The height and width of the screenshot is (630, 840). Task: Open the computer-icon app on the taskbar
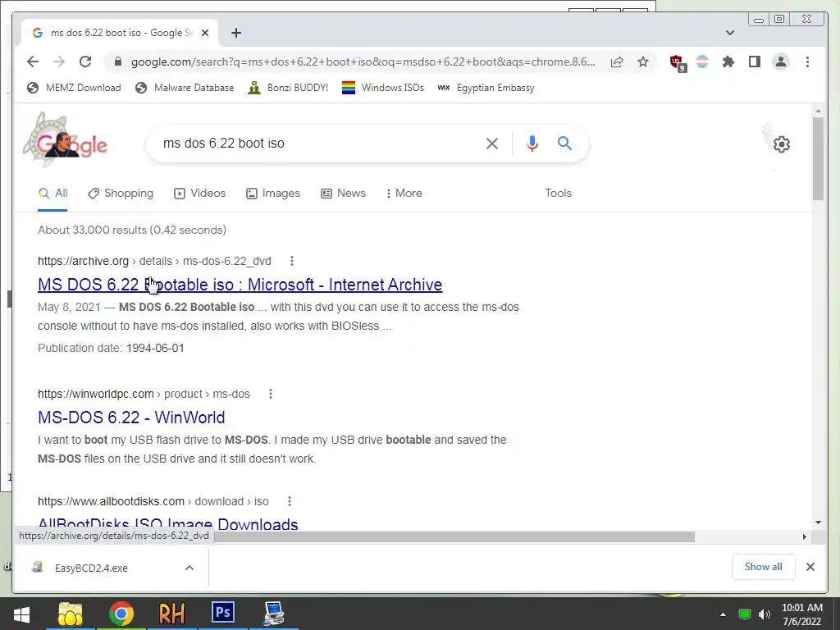tap(274, 614)
